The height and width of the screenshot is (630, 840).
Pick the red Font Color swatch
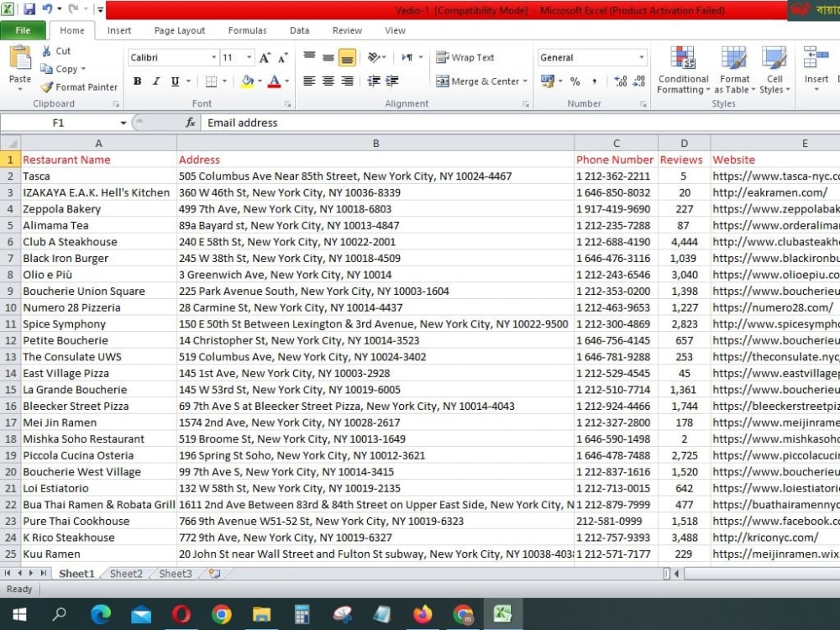coord(275,81)
